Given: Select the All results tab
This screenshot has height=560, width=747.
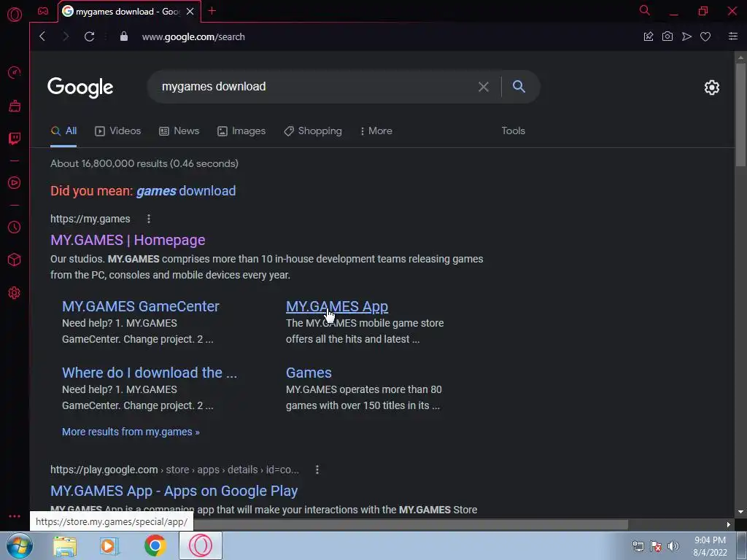Looking at the screenshot, I should (x=64, y=131).
